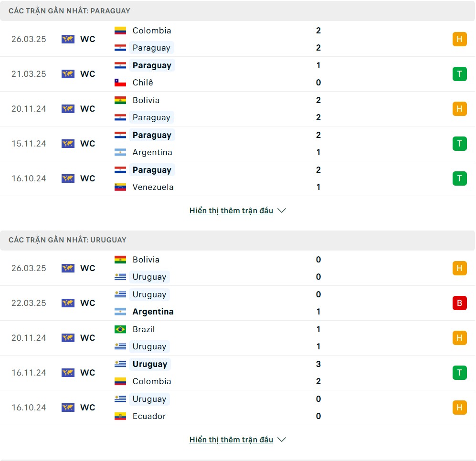
Task: Click the draw badge for Uruguay vs Ecuador
Action: pyautogui.click(x=459, y=408)
